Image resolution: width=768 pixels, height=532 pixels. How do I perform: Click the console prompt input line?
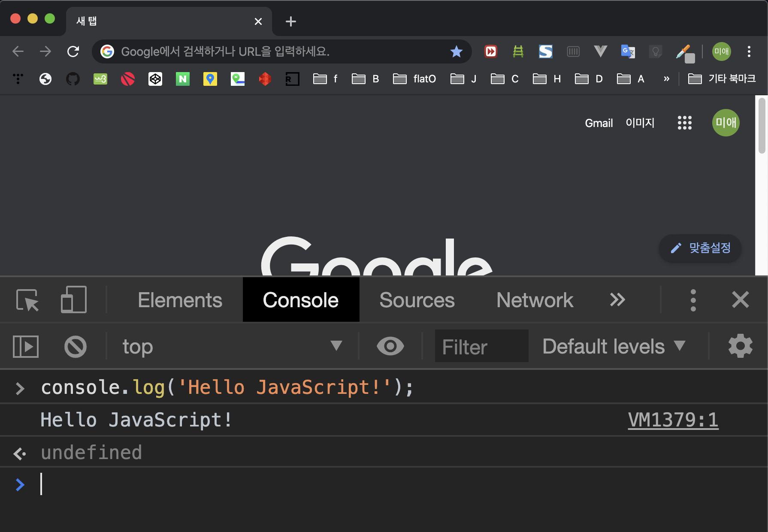click(384, 484)
